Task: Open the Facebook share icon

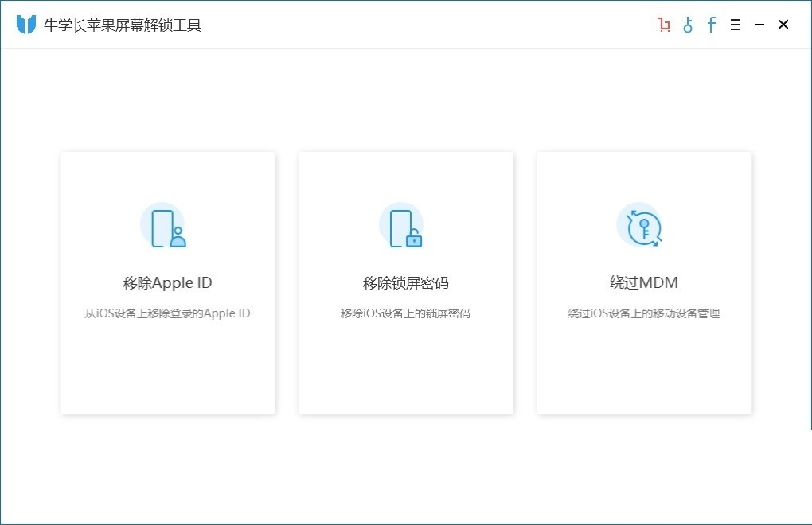Action: [711, 25]
